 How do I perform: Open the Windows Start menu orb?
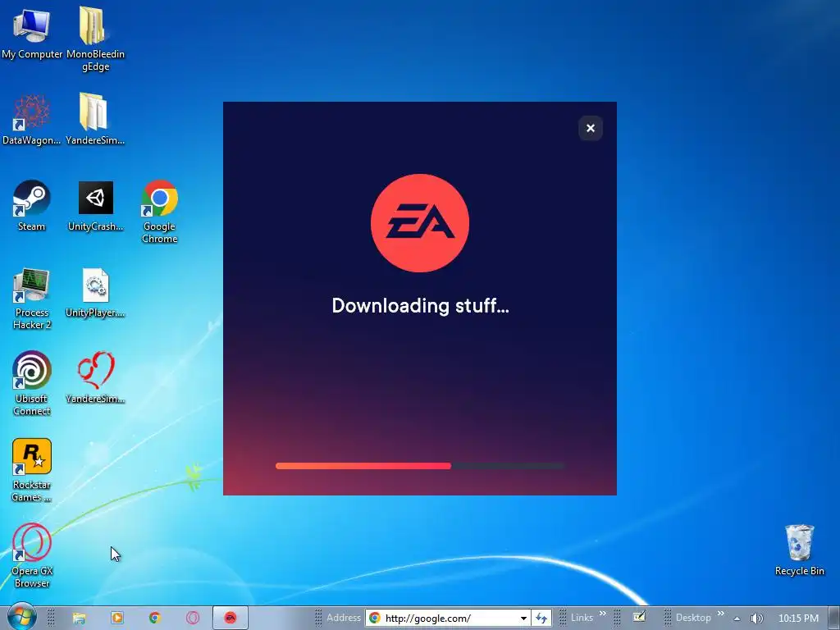coord(21,617)
